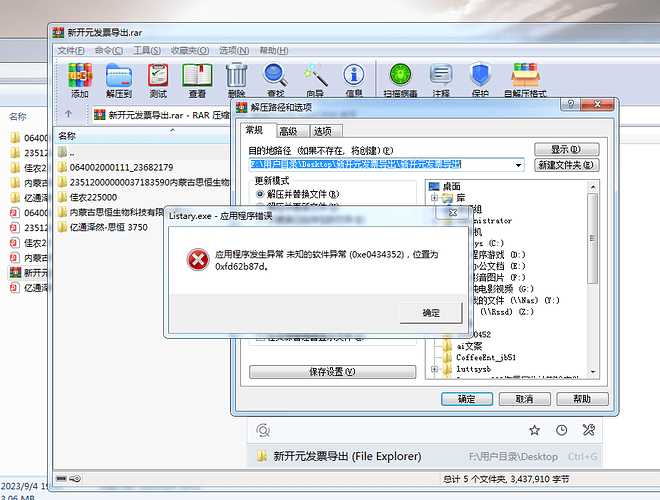The height and width of the screenshot is (500, 660).
Task: Select the 亿通泽然-思恒 3750 folder
Action: [108, 227]
